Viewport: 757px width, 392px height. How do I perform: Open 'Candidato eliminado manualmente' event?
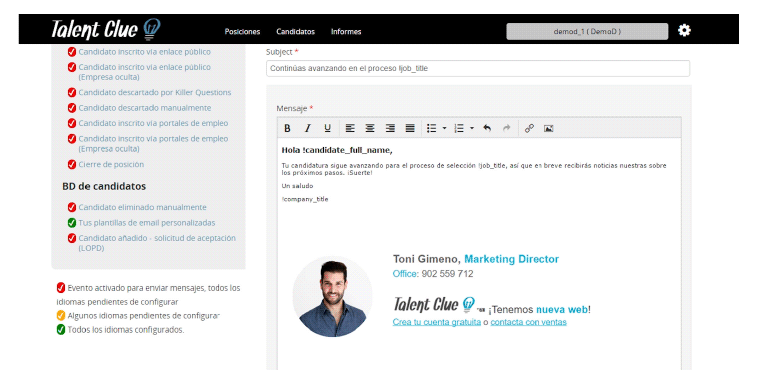142,207
